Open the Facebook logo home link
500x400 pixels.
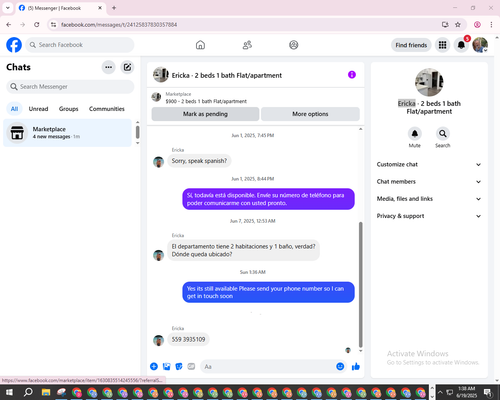tap(14, 45)
